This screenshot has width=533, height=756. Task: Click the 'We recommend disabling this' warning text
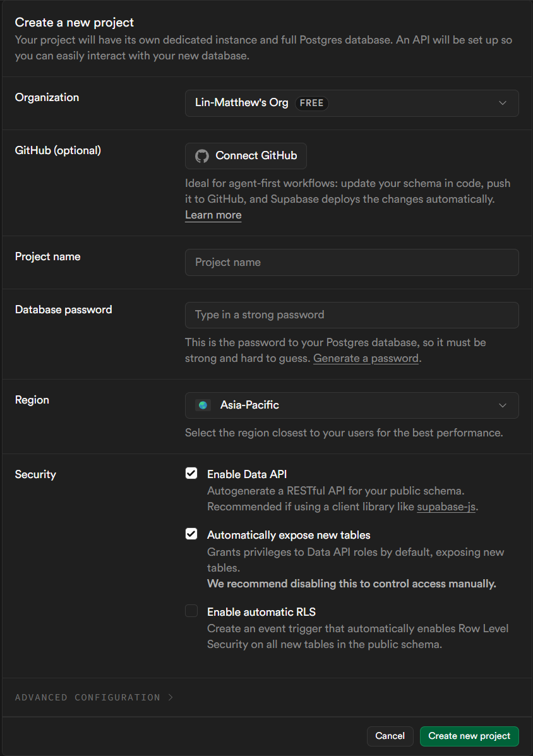(x=351, y=584)
